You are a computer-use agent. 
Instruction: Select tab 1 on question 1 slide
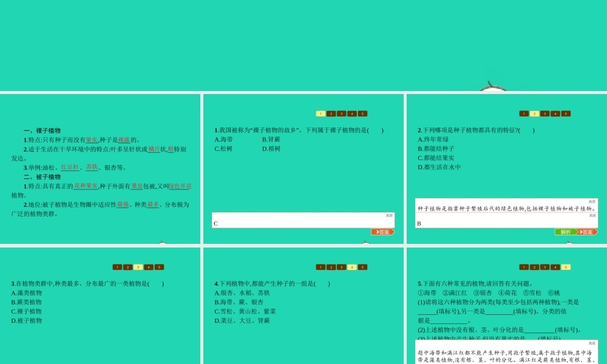320,113
